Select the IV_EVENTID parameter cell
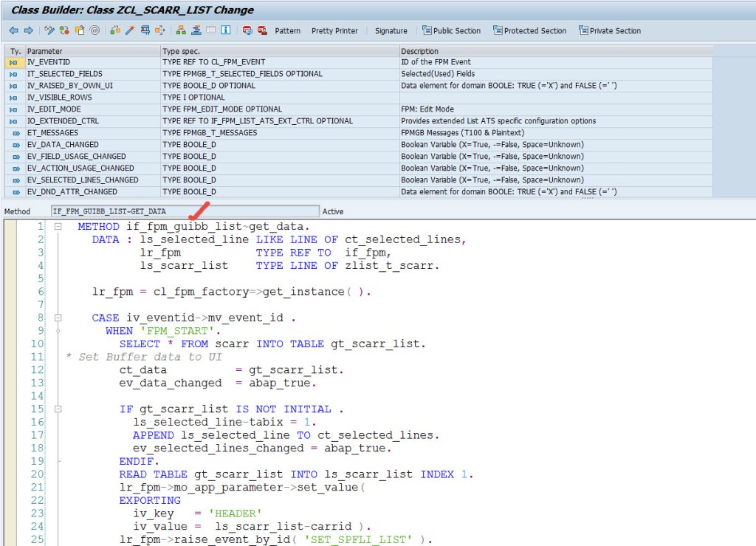 (x=92, y=62)
